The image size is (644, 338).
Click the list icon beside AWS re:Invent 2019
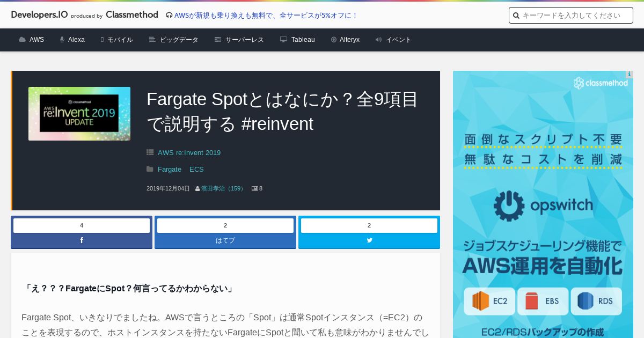pyautogui.click(x=150, y=152)
